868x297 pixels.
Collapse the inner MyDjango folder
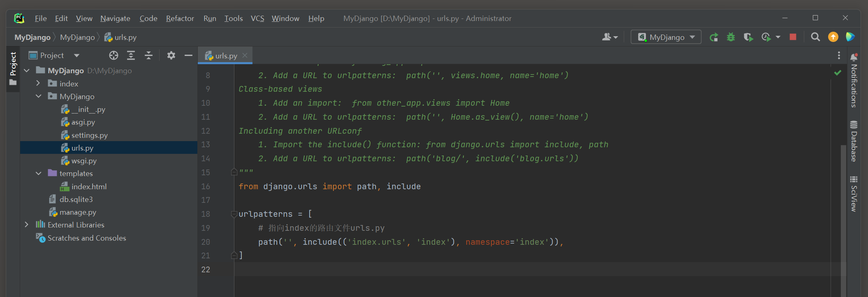pyautogui.click(x=38, y=96)
